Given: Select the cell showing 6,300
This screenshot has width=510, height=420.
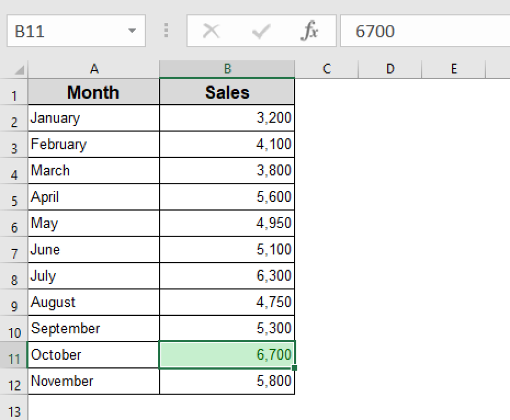Looking at the screenshot, I should click(x=227, y=276).
